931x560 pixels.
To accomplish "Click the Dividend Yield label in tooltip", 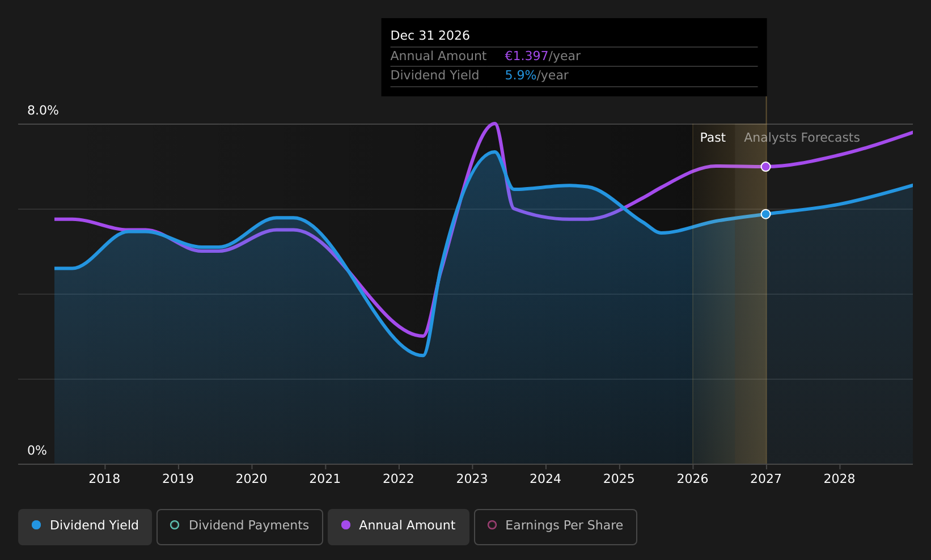I will 435,75.
